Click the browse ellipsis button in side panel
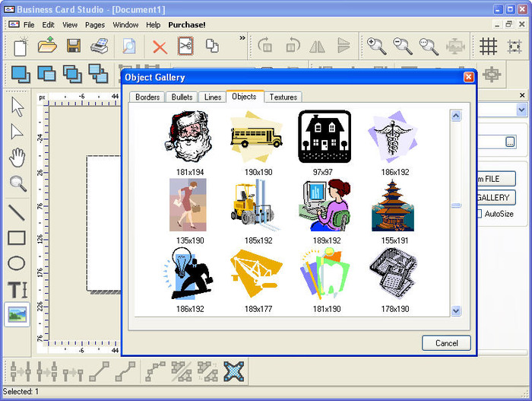This screenshot has width=532, height=401. [510, 142]
